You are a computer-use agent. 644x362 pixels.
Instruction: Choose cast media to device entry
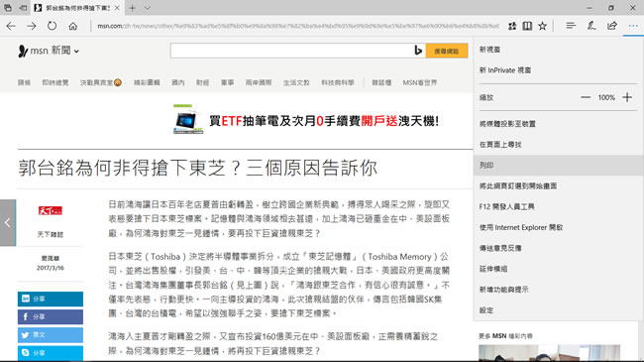click(559, 124)
